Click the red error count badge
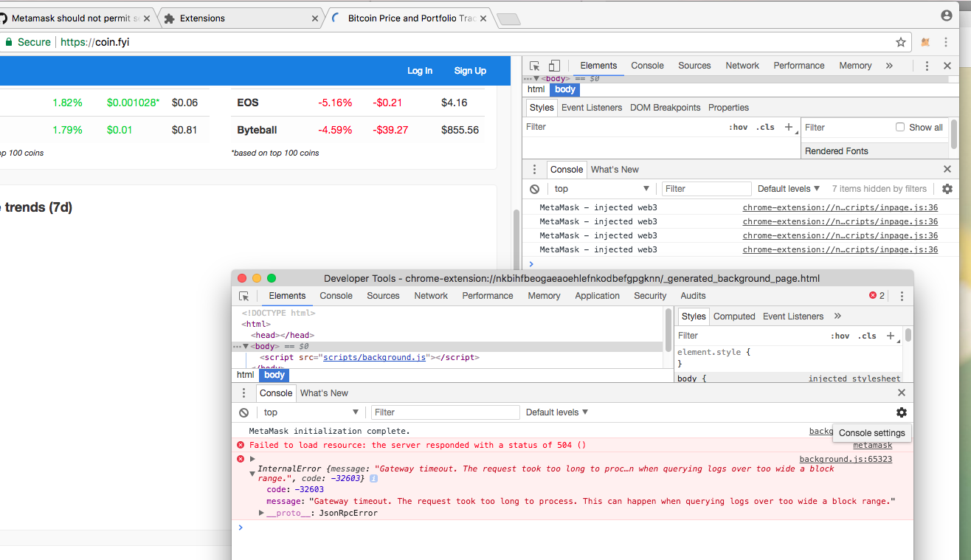Image resolution: width=971 pixels, height=560 pixels. point(877,296)
